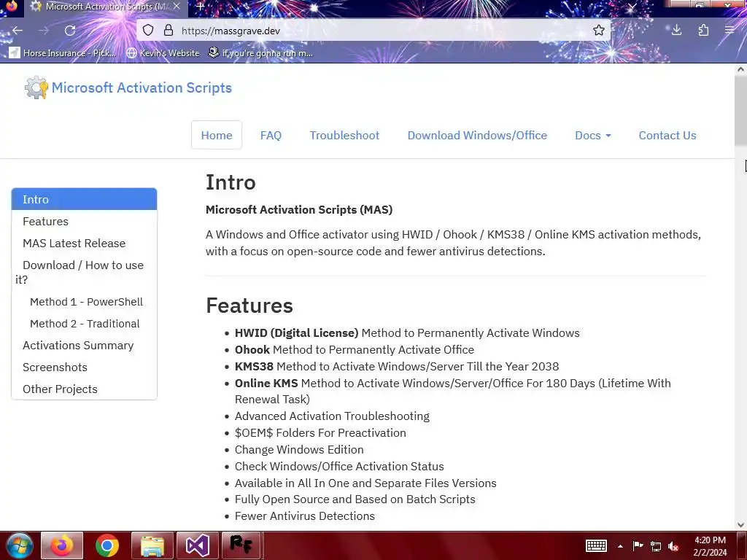Viewport: 747px width, 560px height.
Task: Open Windows Explorer from taskbar
Action: (152, 545)
